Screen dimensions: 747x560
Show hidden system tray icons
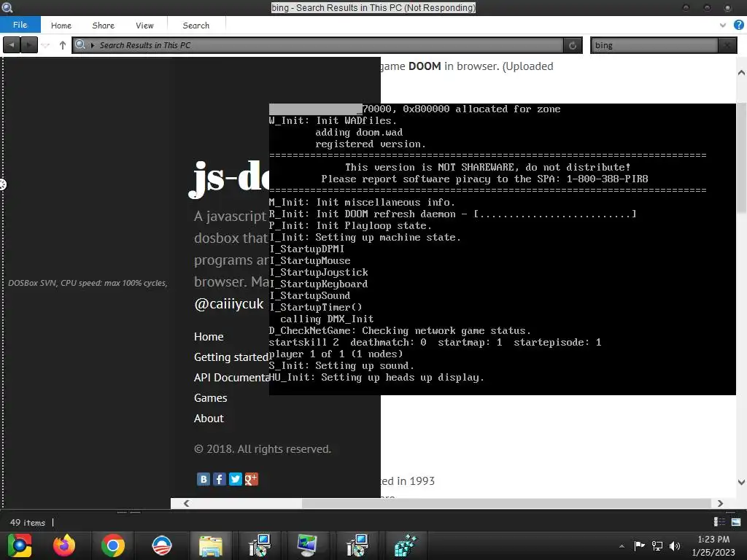[x=622, y=546]
